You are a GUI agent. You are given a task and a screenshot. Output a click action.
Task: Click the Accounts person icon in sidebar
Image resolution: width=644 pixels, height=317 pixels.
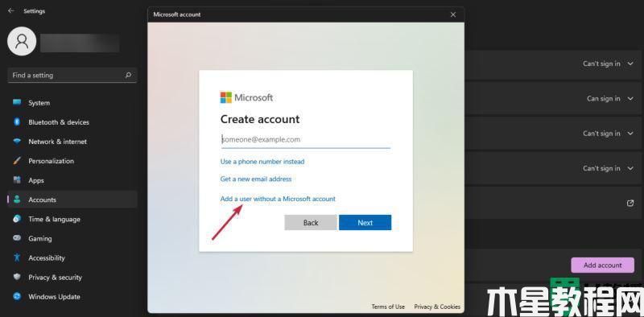(17, 200)
